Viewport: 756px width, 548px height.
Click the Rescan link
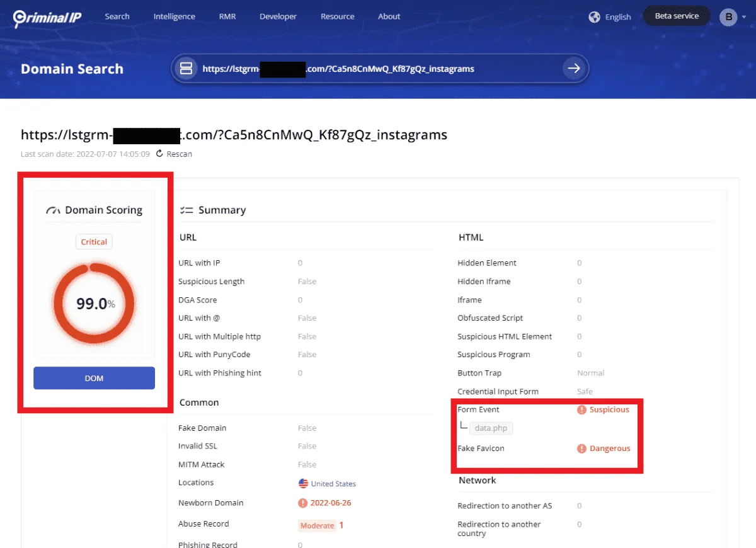(x=180, y=154)
